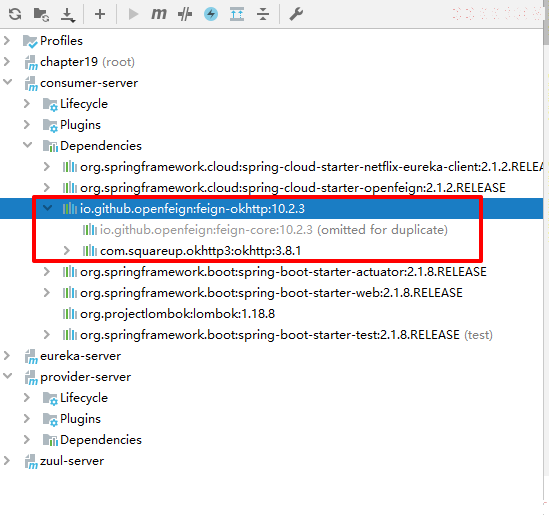Click the Add Maven Projects plus icon

pyautogui.click(x=100, y=14)
